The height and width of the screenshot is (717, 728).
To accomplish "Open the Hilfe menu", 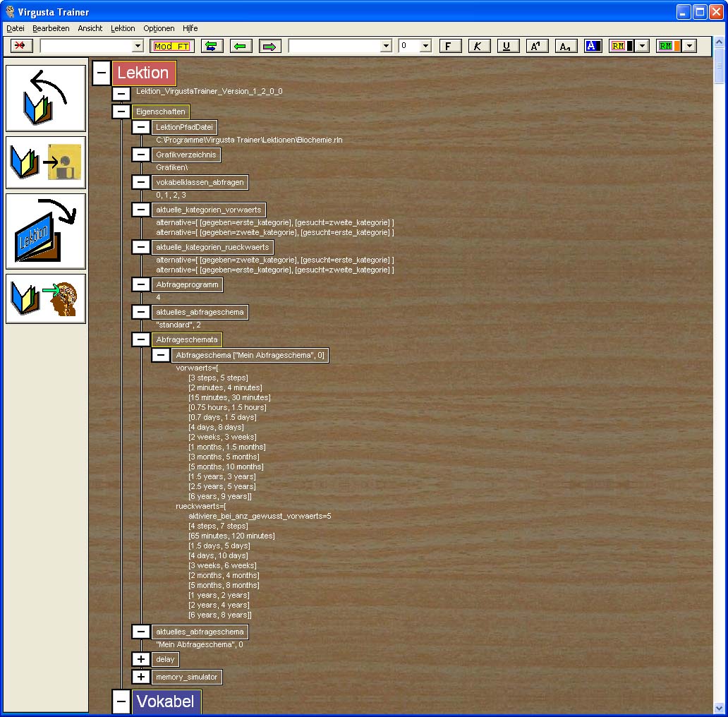I will [x=190, y=28].
